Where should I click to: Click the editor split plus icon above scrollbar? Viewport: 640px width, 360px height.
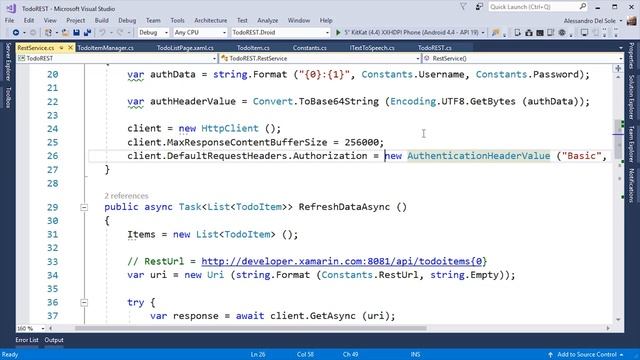pyautogui.click(x=618, y=69)
